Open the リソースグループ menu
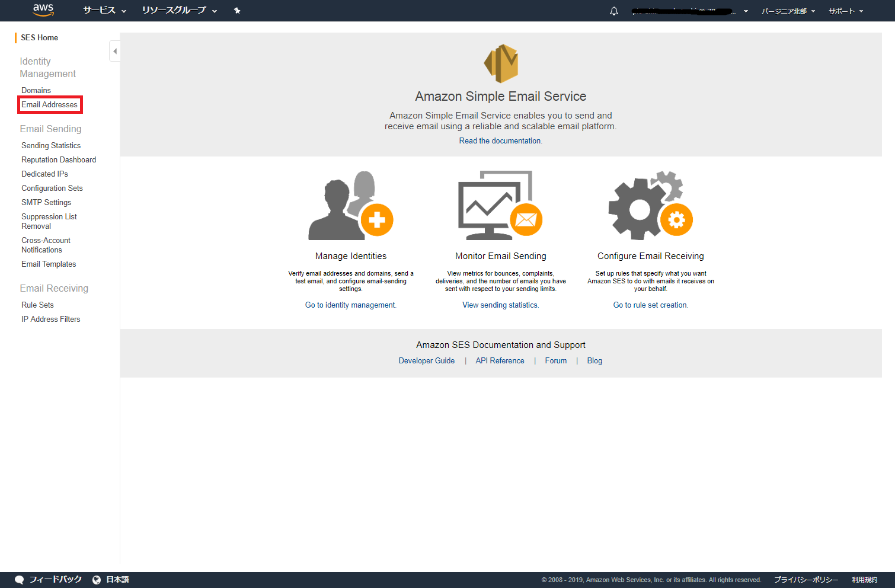This screenshot has width=895, height=588. click(175, 10)
